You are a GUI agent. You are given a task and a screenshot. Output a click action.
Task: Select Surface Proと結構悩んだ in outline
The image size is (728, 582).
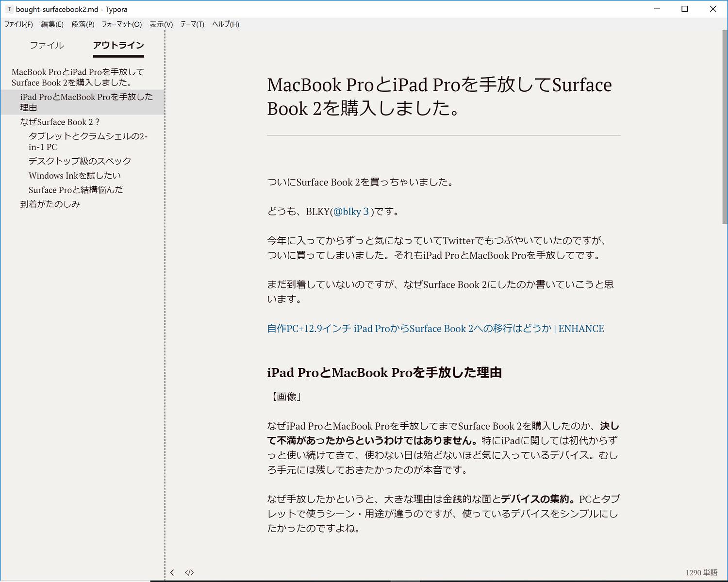pos(76,190)
